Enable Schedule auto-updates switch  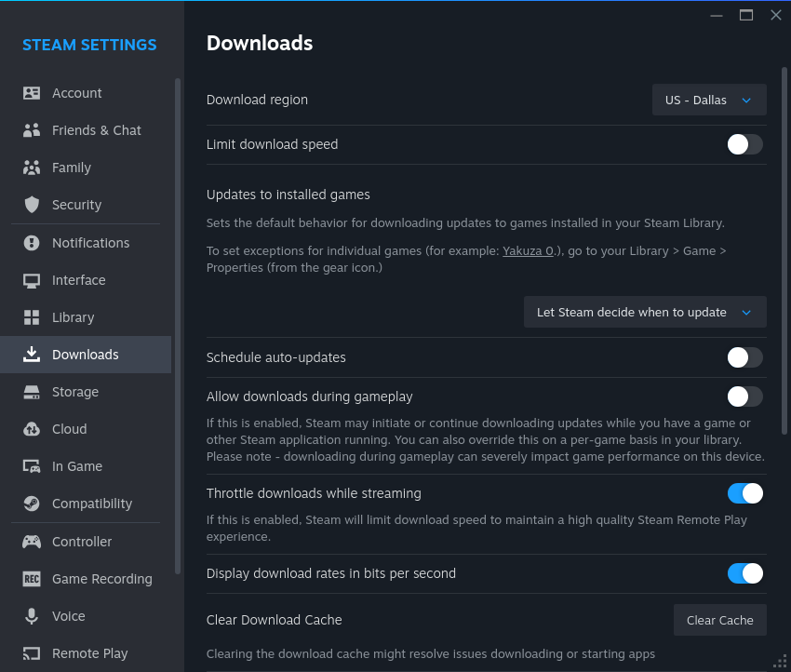744,357
